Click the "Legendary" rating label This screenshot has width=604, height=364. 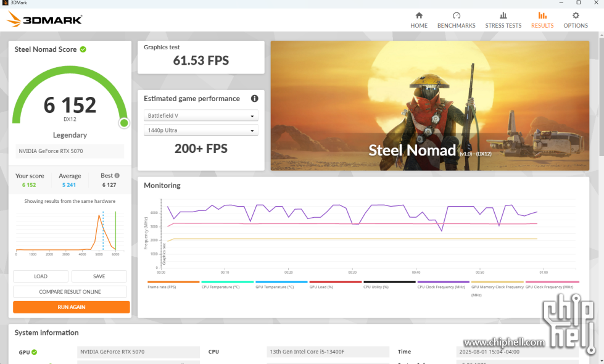[x=70, y=135]
